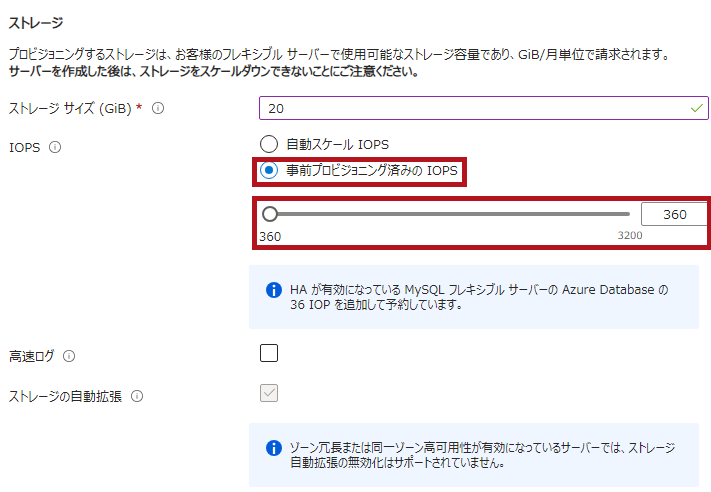Click the storage size input field
Viewport: 711px width, 492px height.
pos(470,108)
